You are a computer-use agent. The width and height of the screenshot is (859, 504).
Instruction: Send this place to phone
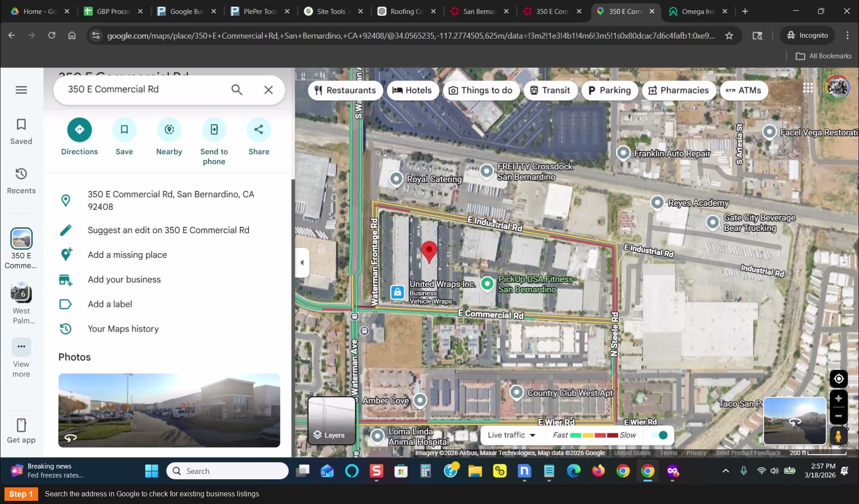pos(214,142)
